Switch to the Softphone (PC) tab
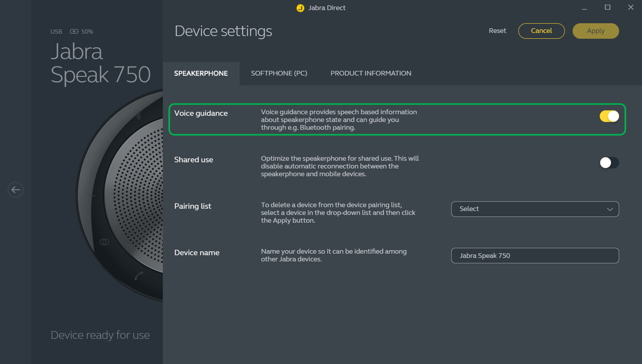This screenshot has width=642, height=364. [x=279, y=73]
